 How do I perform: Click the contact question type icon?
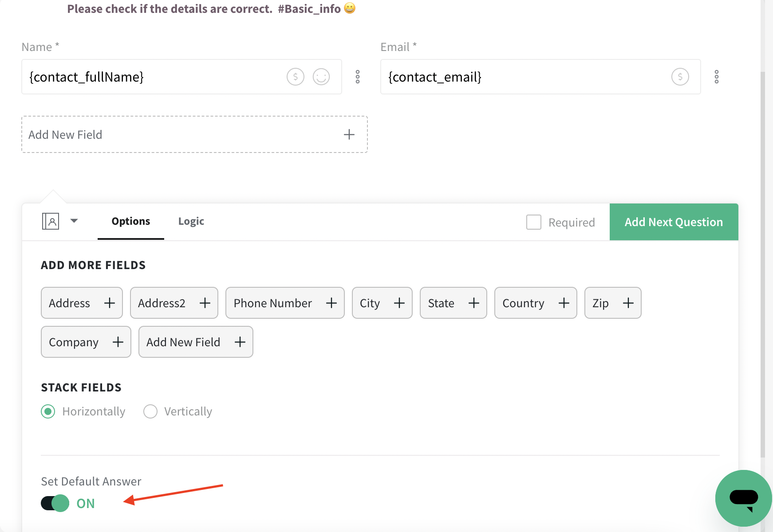pyautogui.click(x=51, y=221)
